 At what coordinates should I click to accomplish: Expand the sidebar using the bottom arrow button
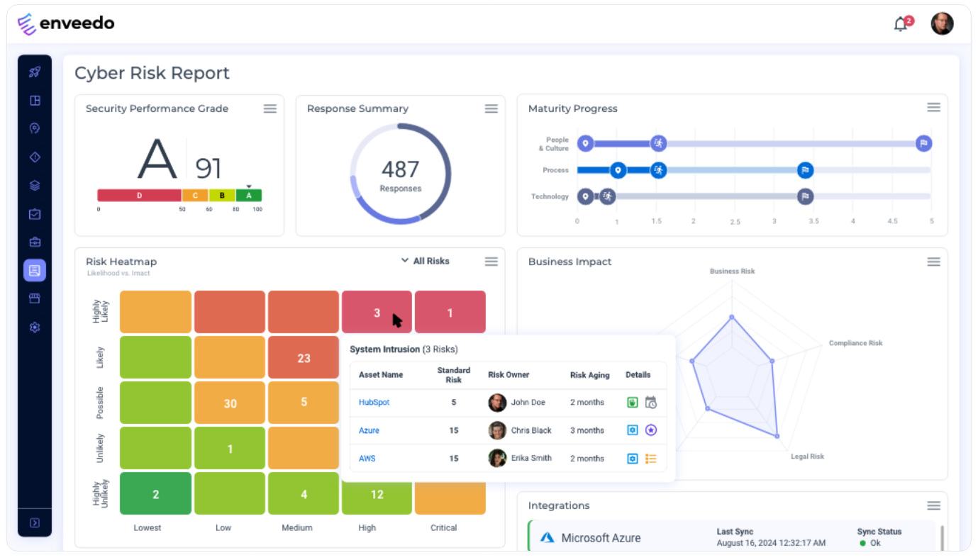(x=34, y=522)
